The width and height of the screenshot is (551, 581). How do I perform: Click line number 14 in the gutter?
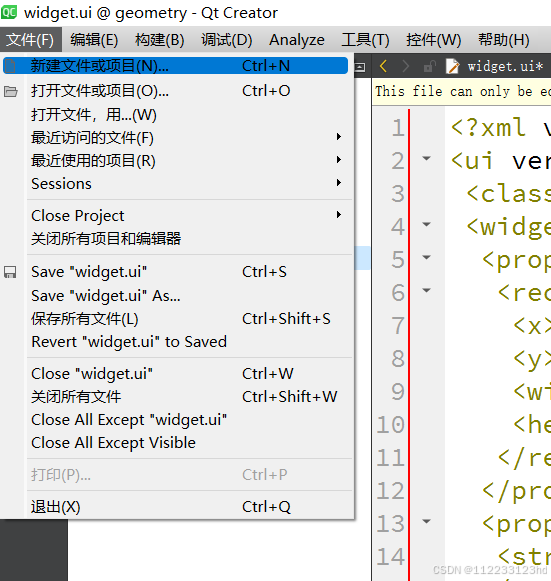pos(391,557)
